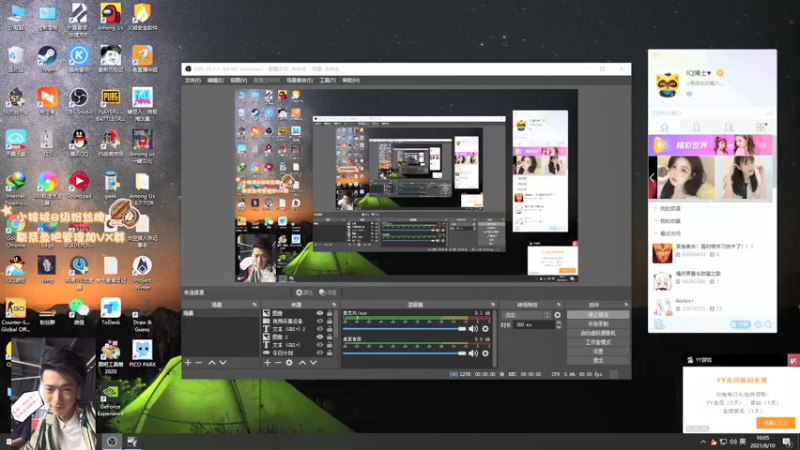Open the scene transition type dropdown
The image size is (800, 450).
click(527, 315)
